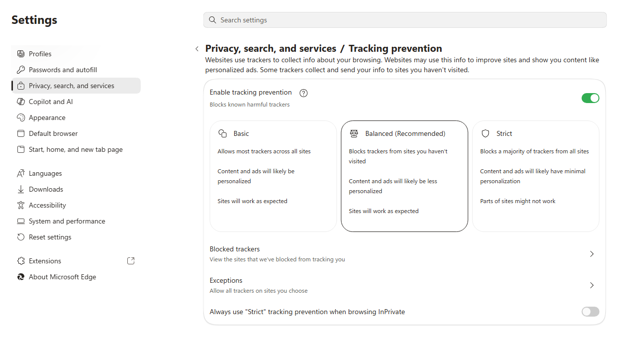644x343 pixels.
Task: Click the external-link icon next to Extensions
Action: [x=131, y=261]
